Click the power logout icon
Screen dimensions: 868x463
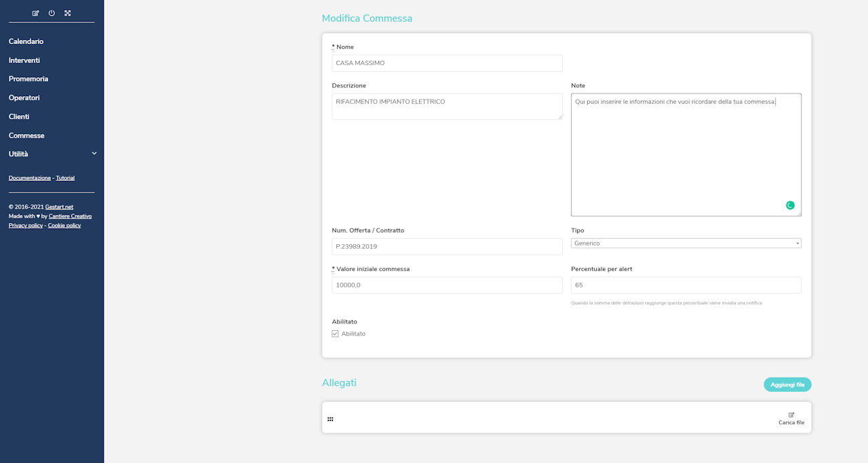[52, 13]
